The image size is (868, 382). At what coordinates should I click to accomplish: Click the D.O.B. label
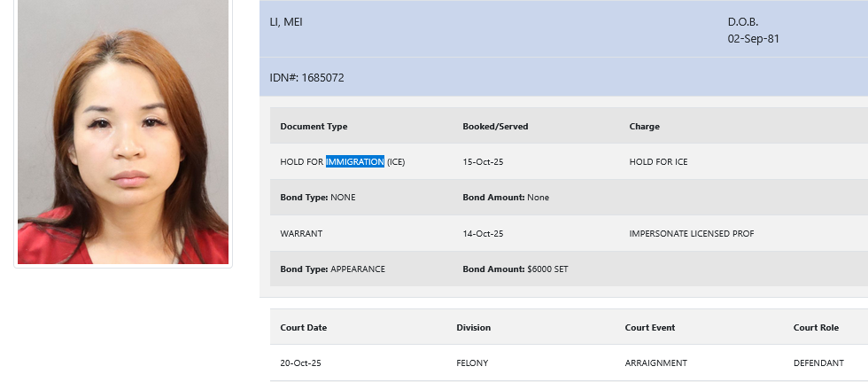click(743, 21)
